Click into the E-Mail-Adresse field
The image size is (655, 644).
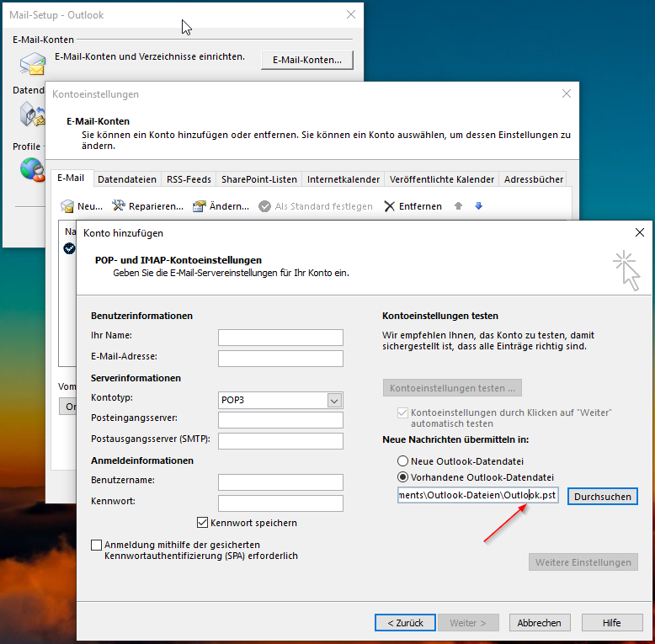(x=280, y=359)
